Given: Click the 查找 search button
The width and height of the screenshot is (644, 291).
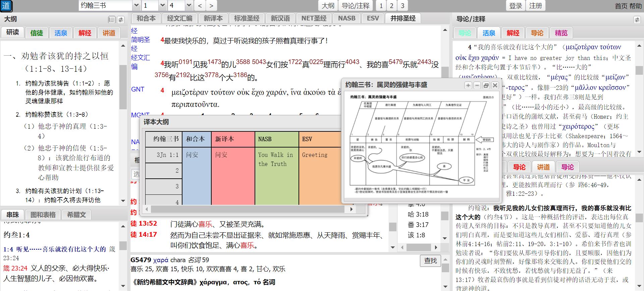Looking at the screenshot, I should (430, 261).
